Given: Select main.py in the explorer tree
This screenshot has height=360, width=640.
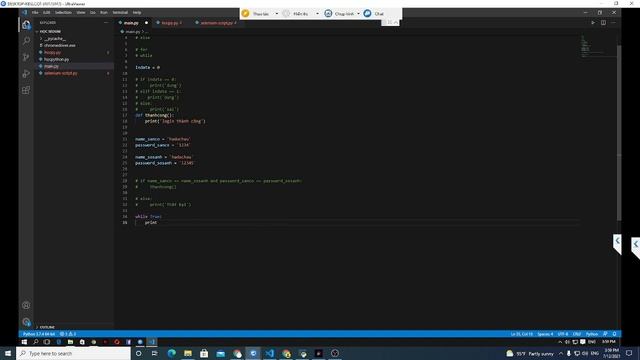Looking at the screenshot, I should point(51,66).
